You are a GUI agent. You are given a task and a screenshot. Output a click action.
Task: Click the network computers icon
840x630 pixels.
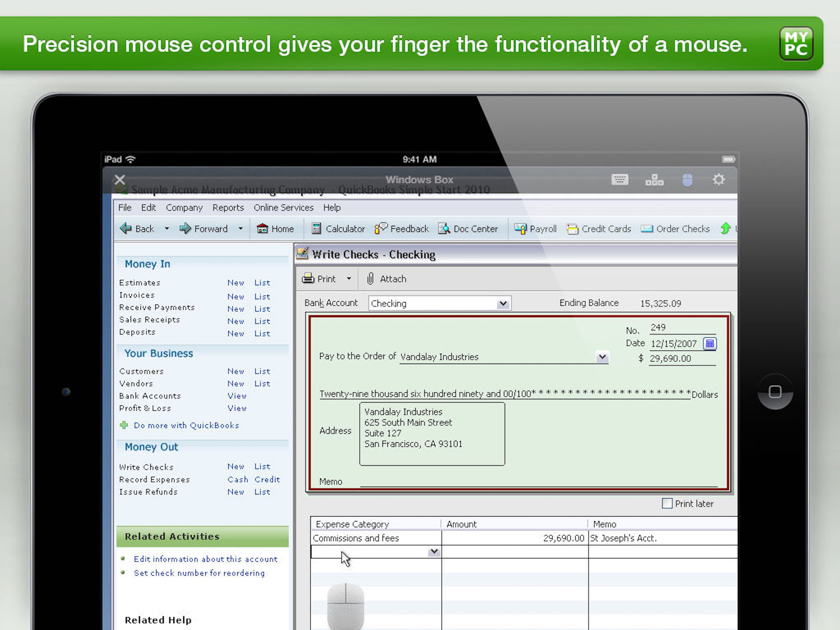(x=654, y=179)
